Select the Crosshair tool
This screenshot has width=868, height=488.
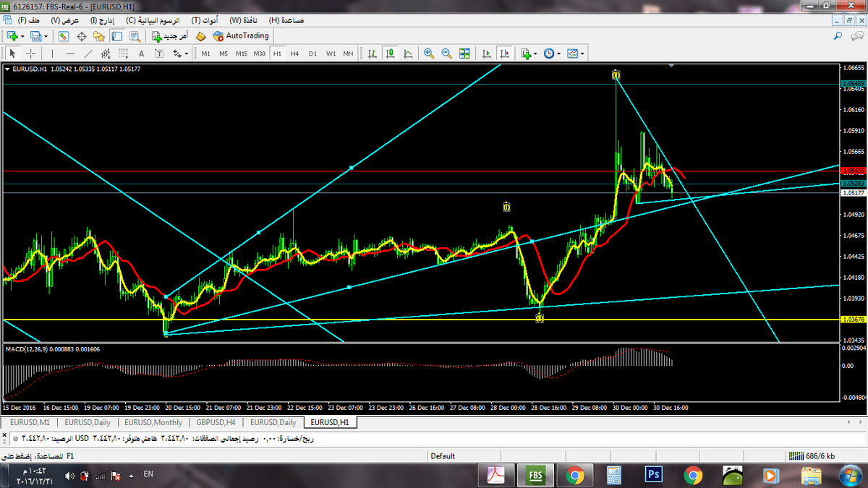click(31, 53)
